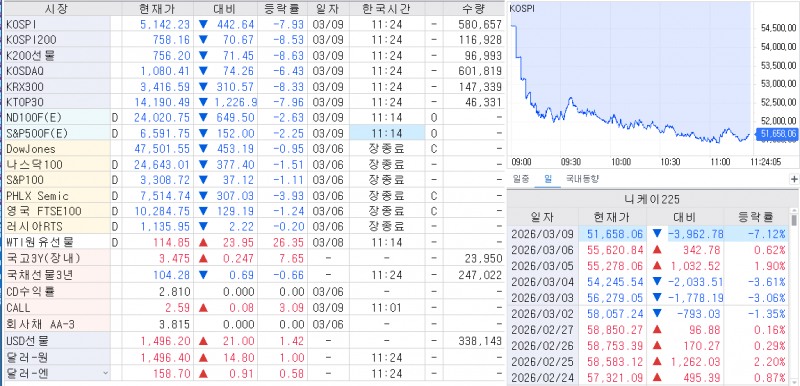800x386 pixels.
Task: Switch to the 일 tab
Action: click(x=547, y=179)
